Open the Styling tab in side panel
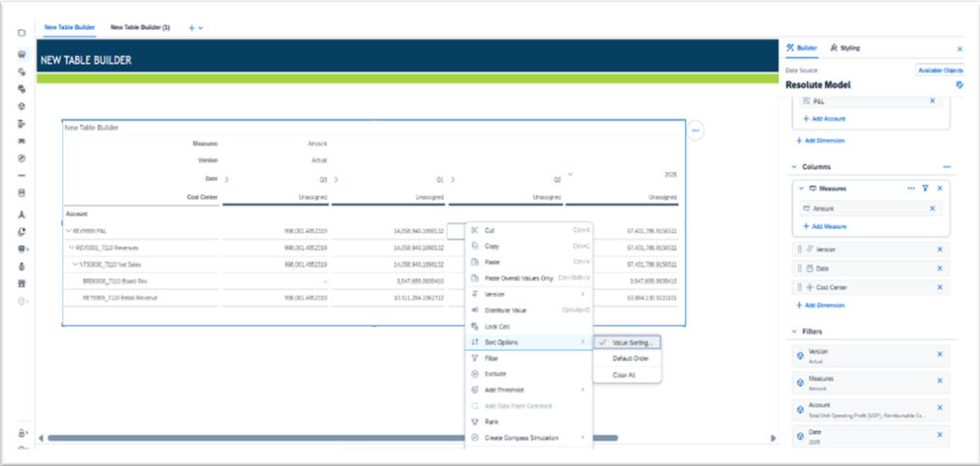 click(x=845, y=47)
